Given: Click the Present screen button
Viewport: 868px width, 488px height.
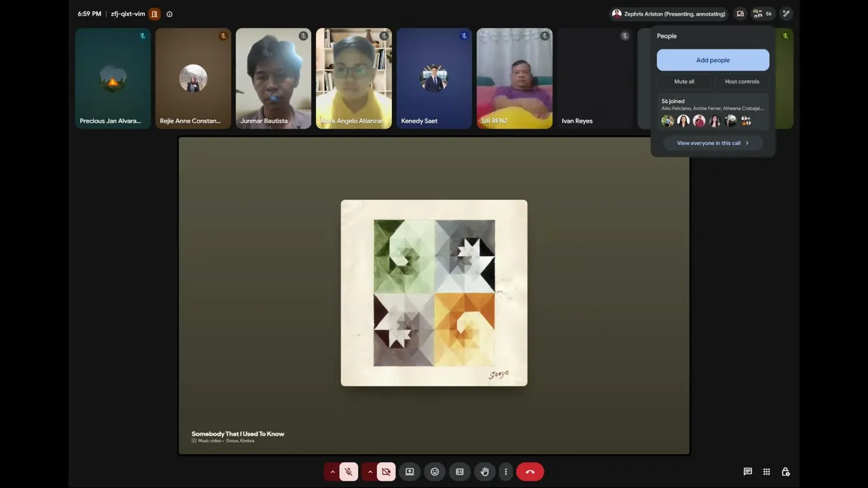Looking at the screenshot, I should [x=410, y=472].
